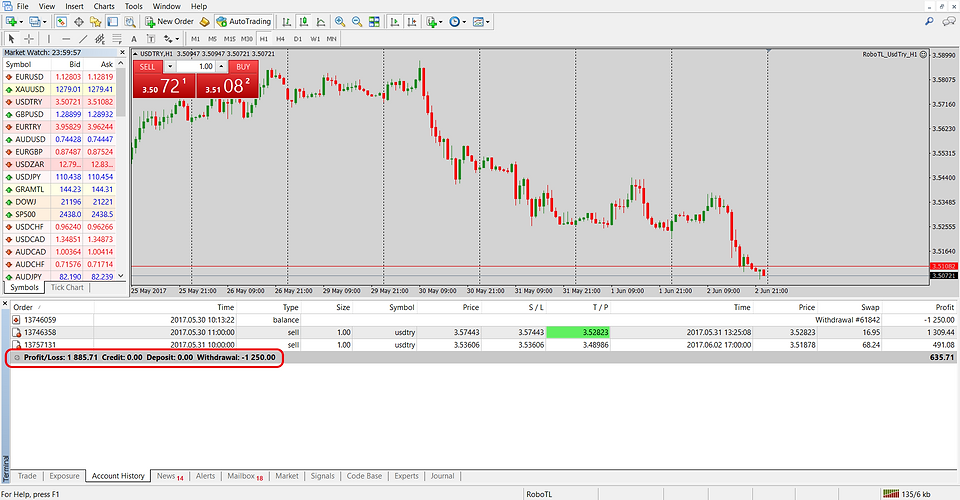Open the Periods clock dropdown
The width and height of the screenshot is (960, 500).
[x=457, y=21]
